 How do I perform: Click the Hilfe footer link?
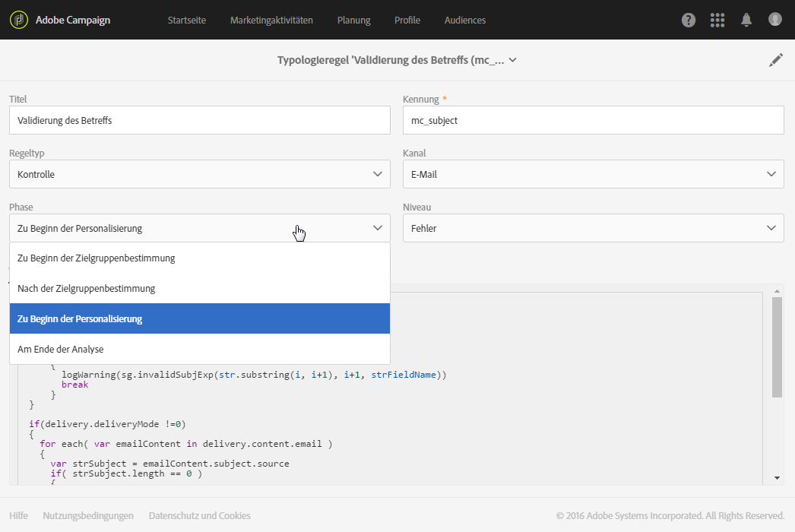[x=18, y=516]
